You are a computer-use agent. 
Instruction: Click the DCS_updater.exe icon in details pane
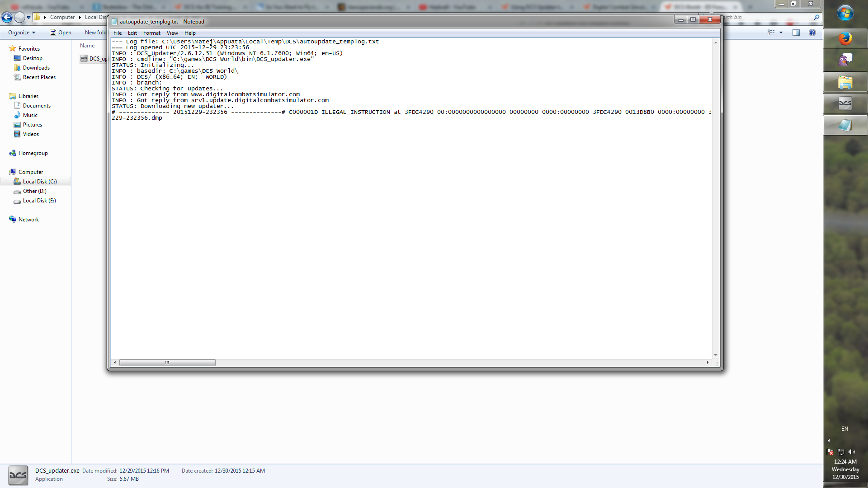pos(18,475)
